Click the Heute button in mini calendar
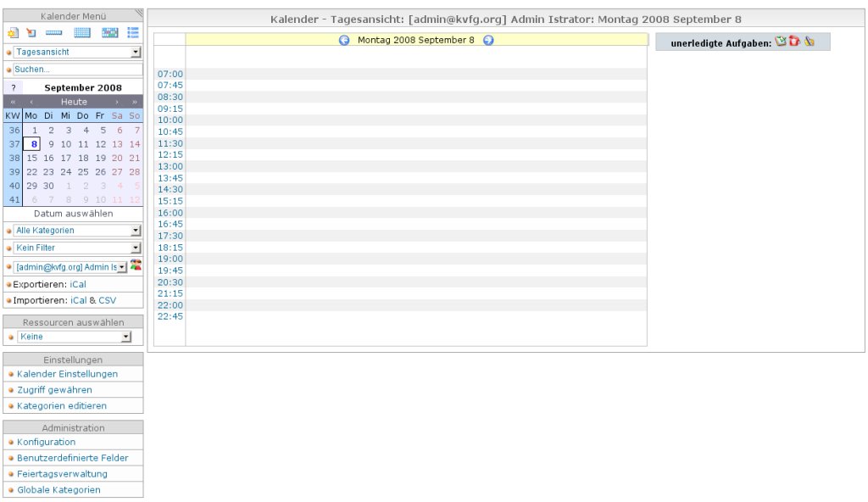868x502 pixels. point(74,102)
